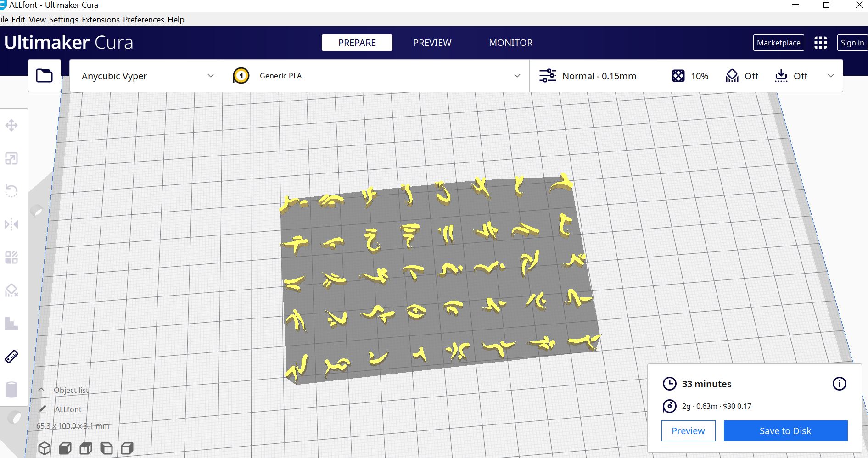Screen dimensions: 868x458
Task: Click the material spool usage icon
Action: 670,406
